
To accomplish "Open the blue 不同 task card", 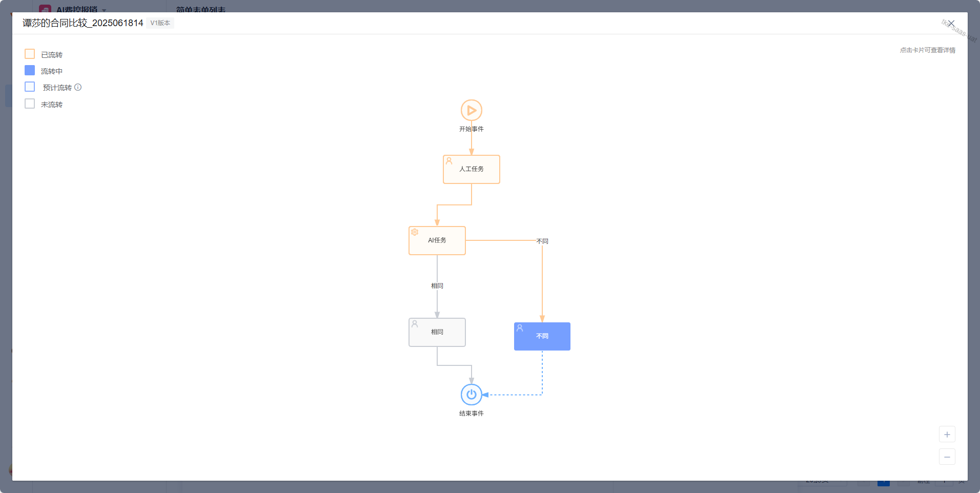I will pos(542,337).
